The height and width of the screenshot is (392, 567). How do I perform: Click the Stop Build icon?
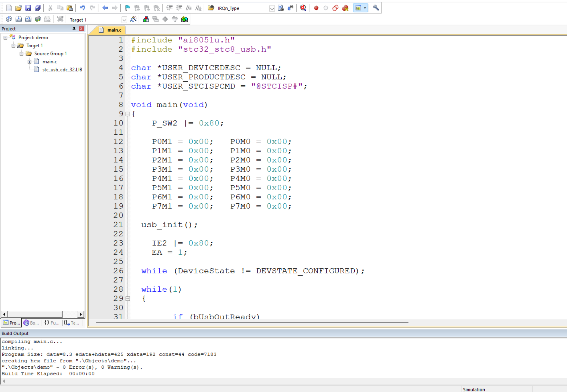click(x=47, y=19)
